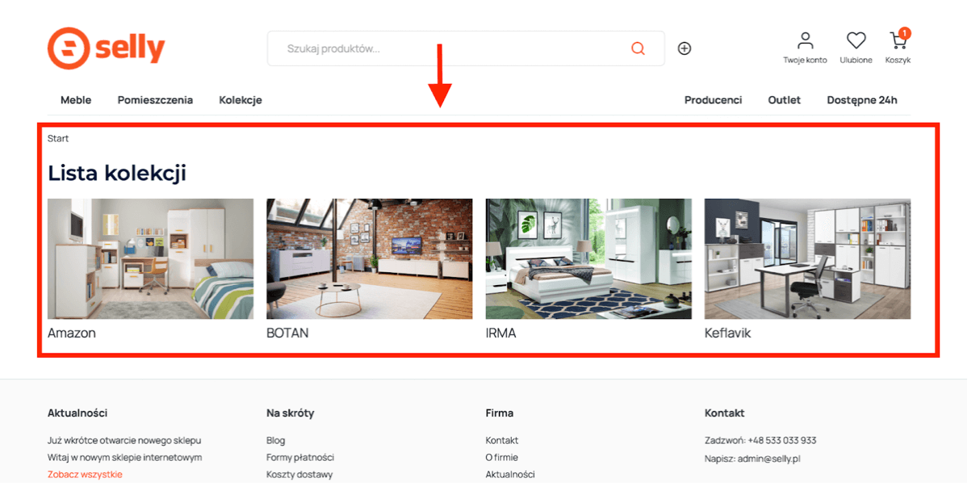Open the Keflavik collection title link
Viewport: 980px width, 499px height.
[727, 333]
